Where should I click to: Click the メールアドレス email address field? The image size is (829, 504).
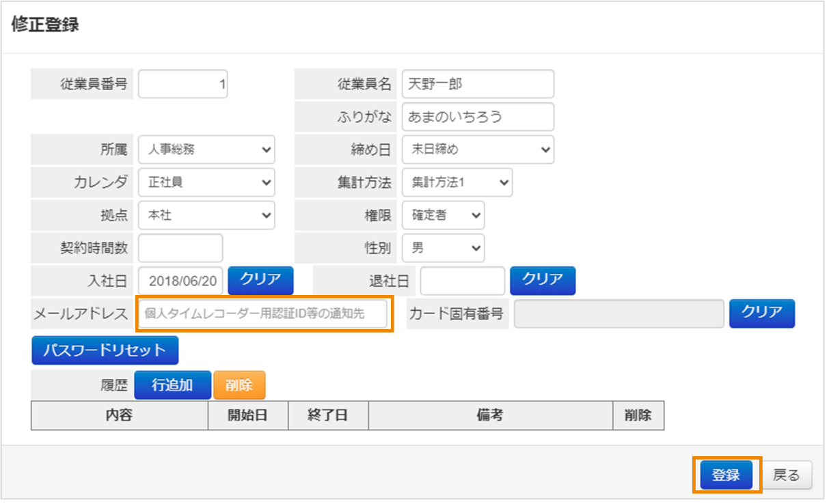point(265,313)
